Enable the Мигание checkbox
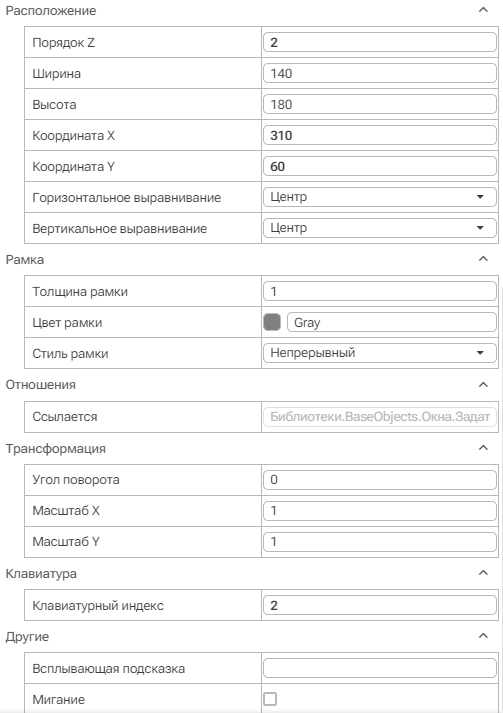This screenshot has height=713, width=503. [270, 699]
